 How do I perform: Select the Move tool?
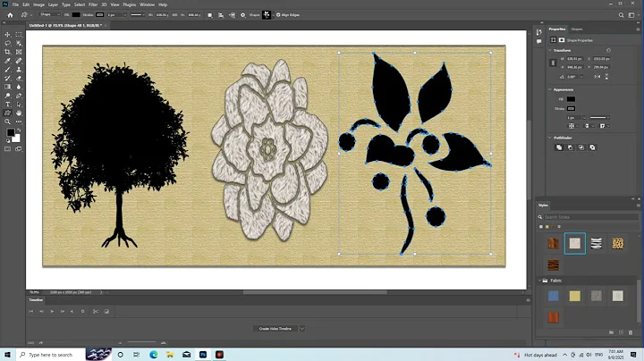[7, 35]
